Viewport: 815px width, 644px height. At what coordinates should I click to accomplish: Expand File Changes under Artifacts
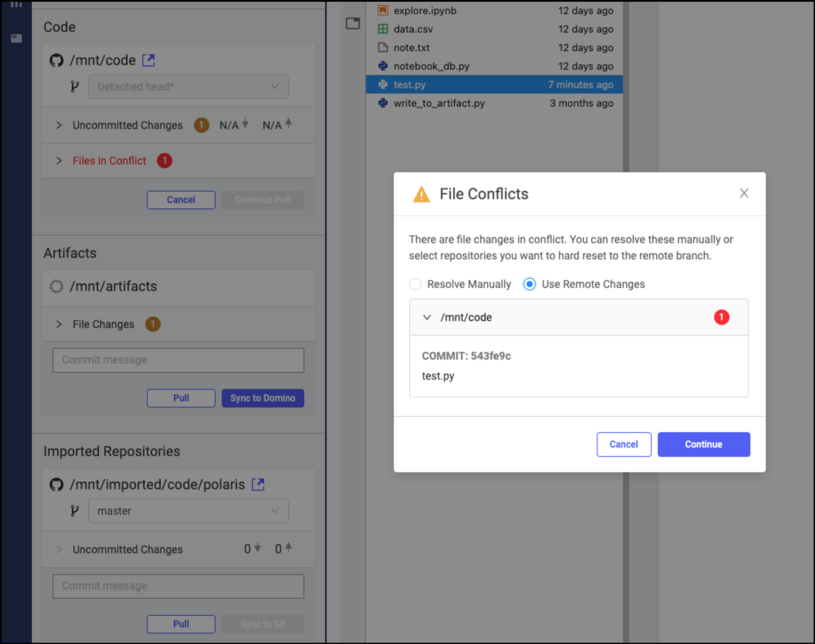pyautogui.click(x=59, y=324)
